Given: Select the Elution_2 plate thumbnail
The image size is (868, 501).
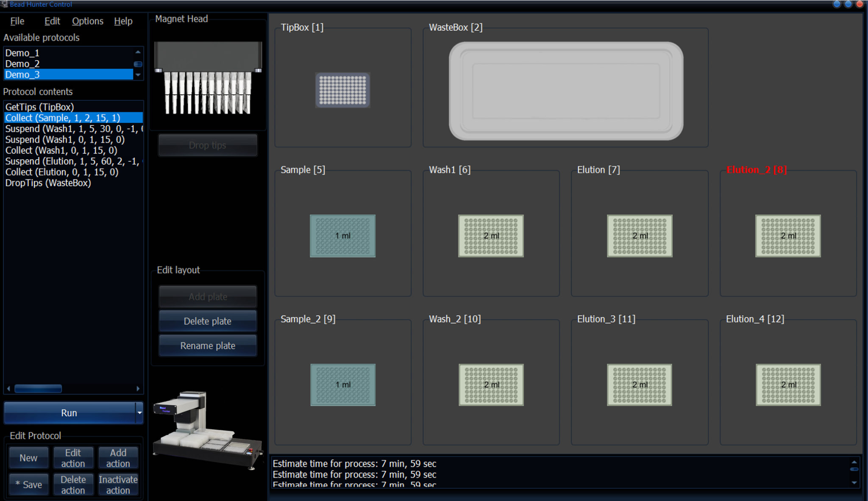Looking at the screenshot, I should (788, 235).
